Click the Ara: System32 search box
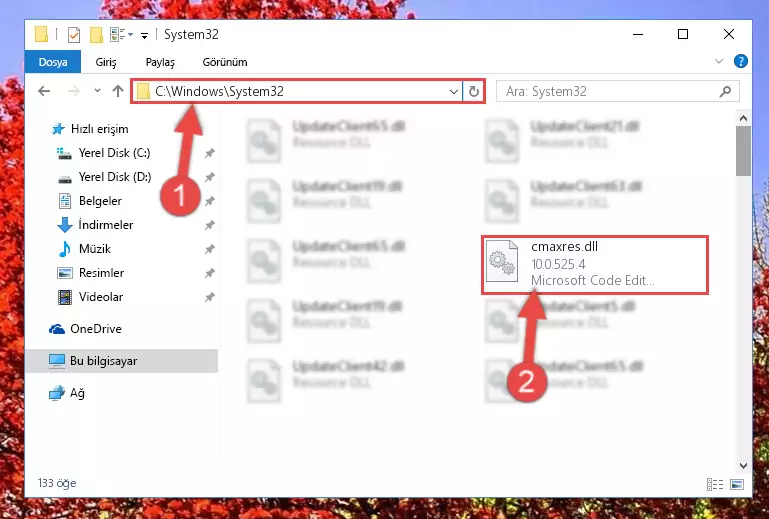 [617, 91]
